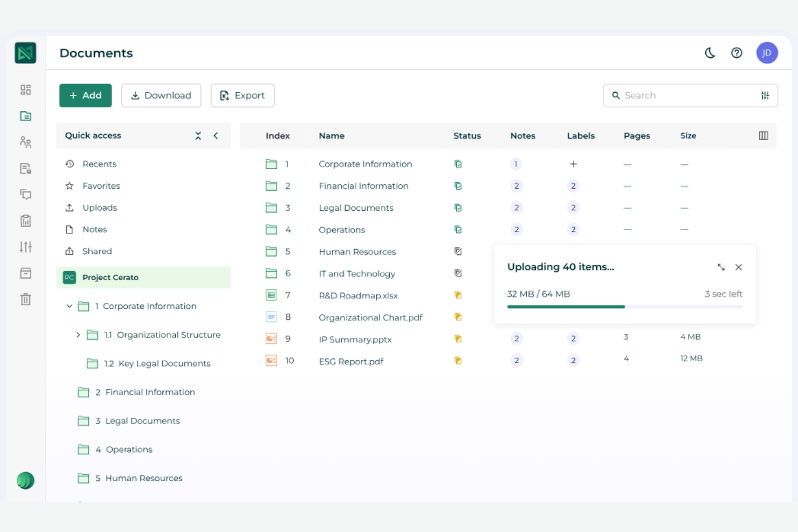798x532 pixels.
Task: Open the column settings icon in the table header
Action: pos(763,135)
